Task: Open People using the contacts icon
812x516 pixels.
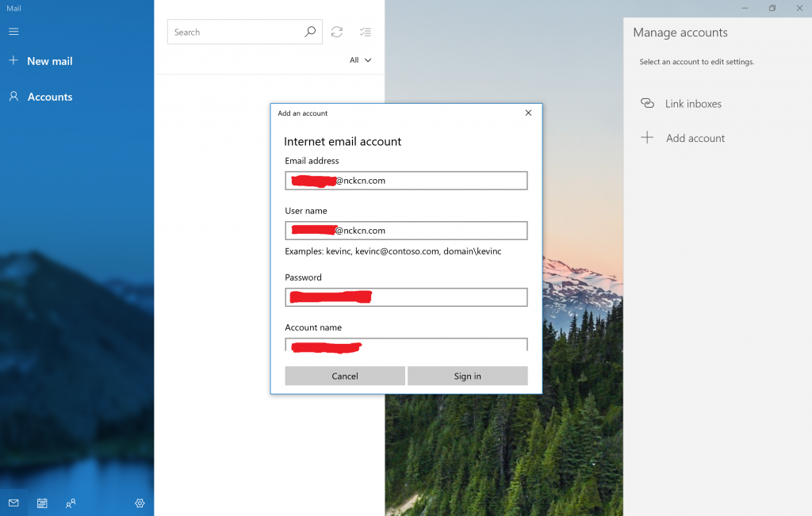Action: tap(71, 503)
